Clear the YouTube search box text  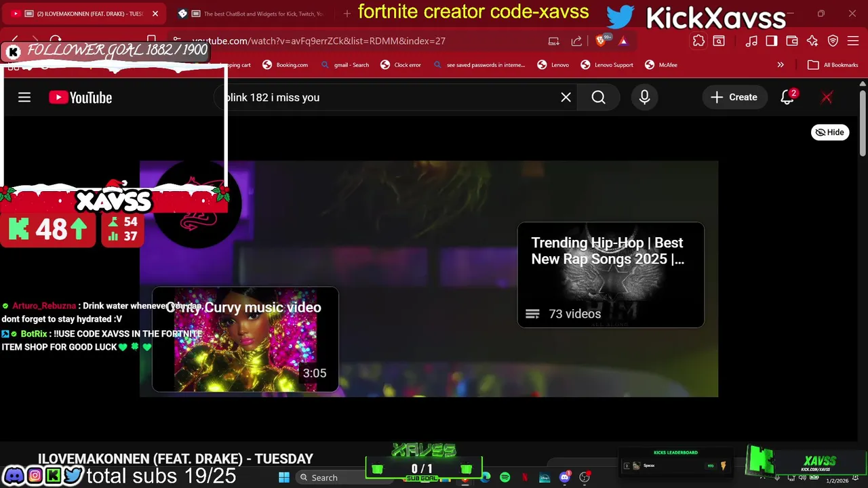coord(566,98)
